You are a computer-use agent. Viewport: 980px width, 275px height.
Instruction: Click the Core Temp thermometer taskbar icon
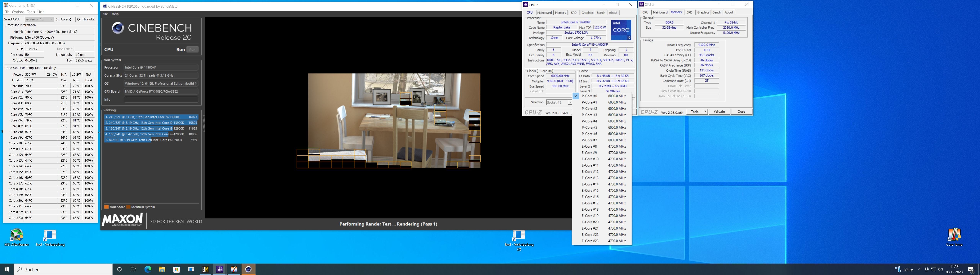pos(234,269)
